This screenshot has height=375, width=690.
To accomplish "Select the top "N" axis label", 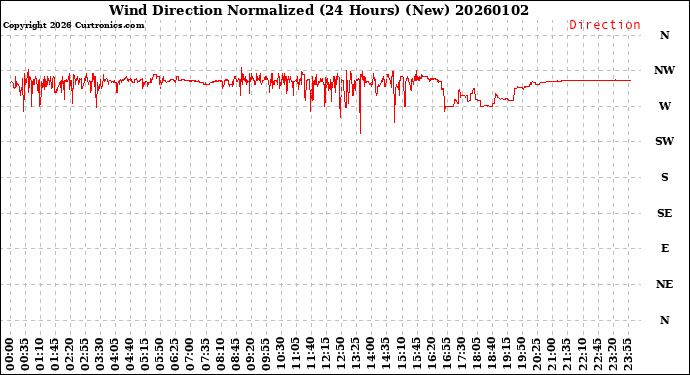I will (x=664, y=35).
